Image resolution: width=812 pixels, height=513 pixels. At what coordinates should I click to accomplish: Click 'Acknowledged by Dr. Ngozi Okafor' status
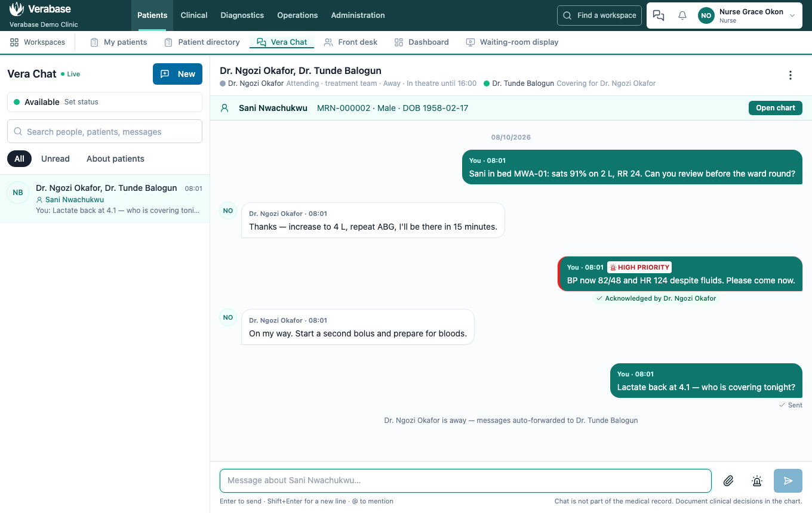click(x=656, y=298)
